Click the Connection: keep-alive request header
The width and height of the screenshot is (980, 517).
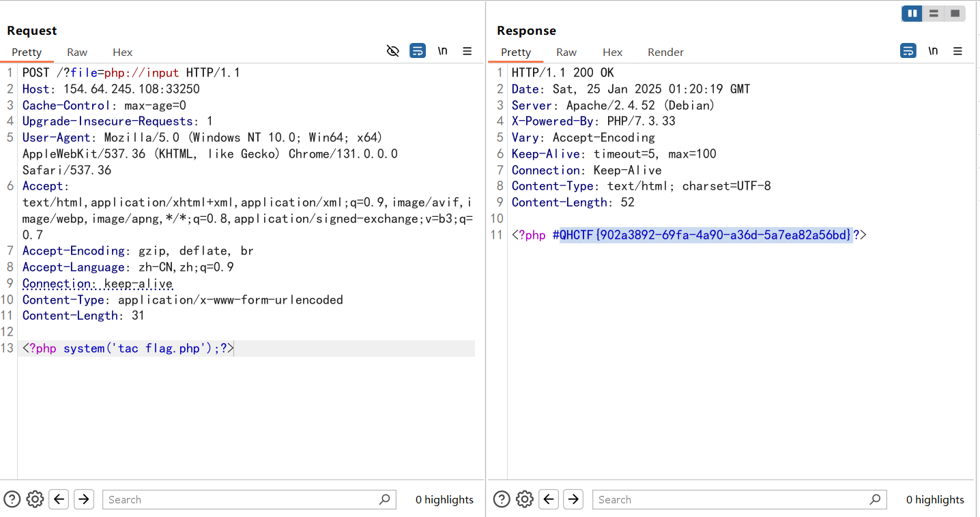98,284
